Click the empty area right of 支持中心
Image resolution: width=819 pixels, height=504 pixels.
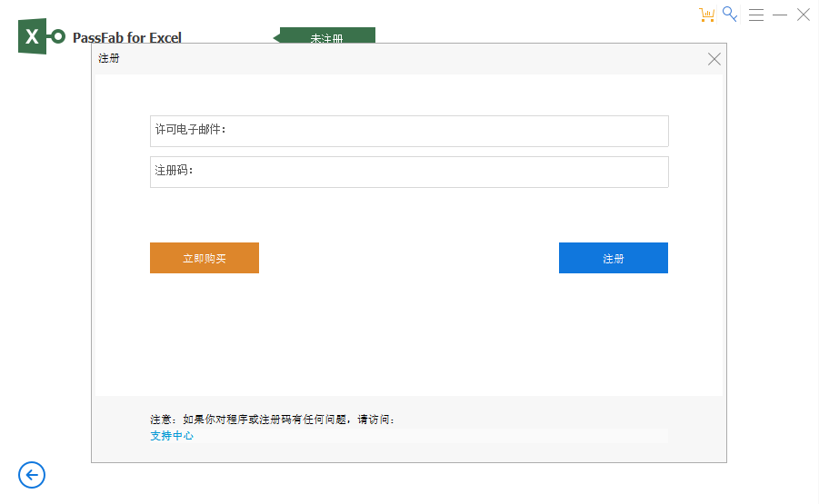point(427,436)
